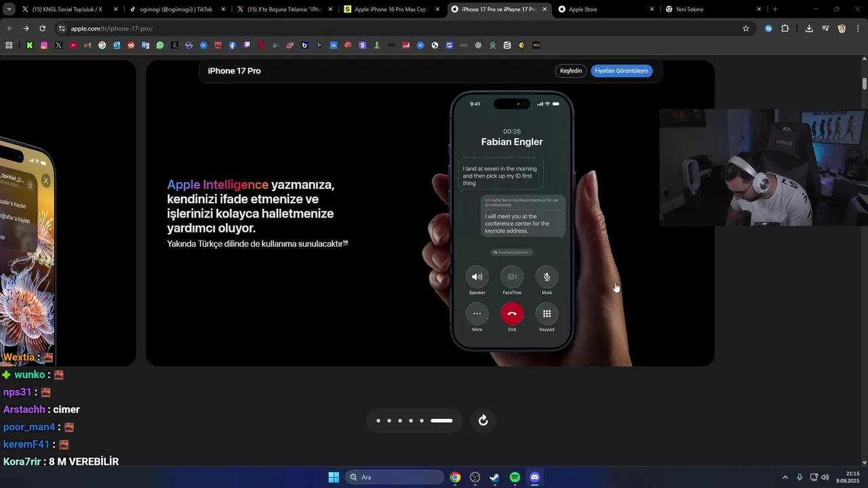Select the third carousel dot
Screen dimensions: 868x488
click(400, 421)
